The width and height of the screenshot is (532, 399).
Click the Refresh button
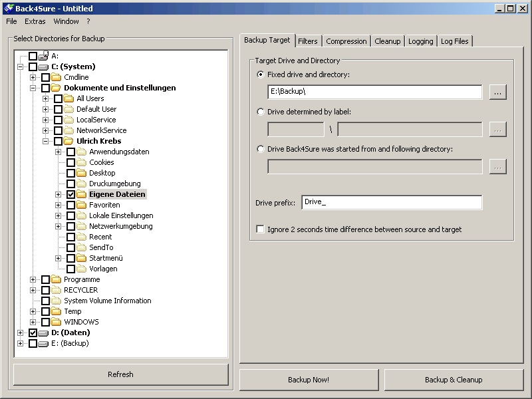click(x=120, y=374)
